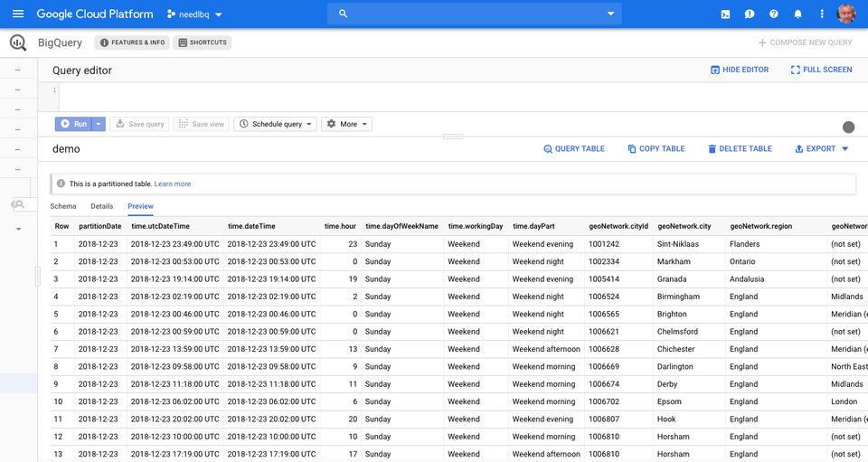The height and width of the screenshot is (462, 868).
Task: Click the Google Cloud Platform title
Action: point(95,14)
